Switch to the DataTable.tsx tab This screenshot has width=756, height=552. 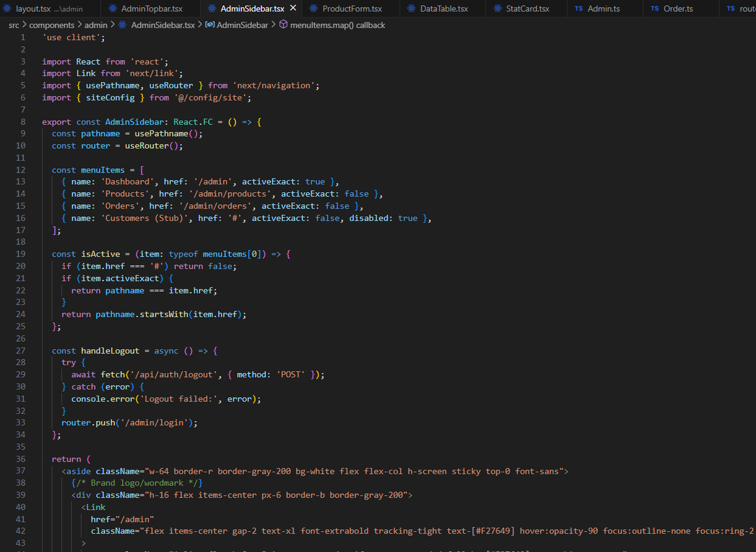[x=444, y=9]
